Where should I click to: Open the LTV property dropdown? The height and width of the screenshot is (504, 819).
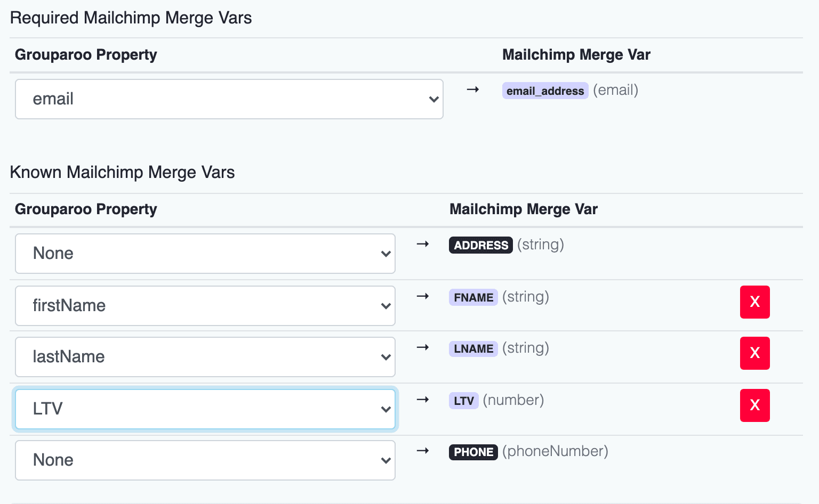coord(205,409)
